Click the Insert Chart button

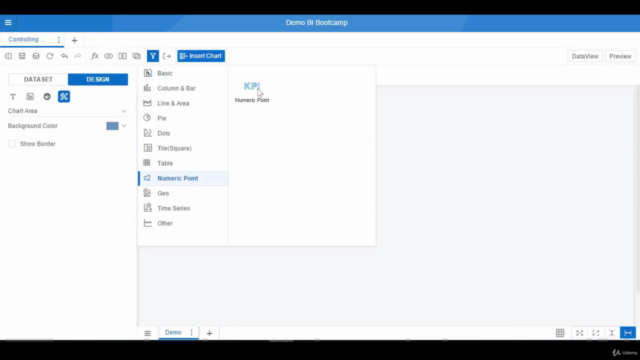[x=201, y=56]
